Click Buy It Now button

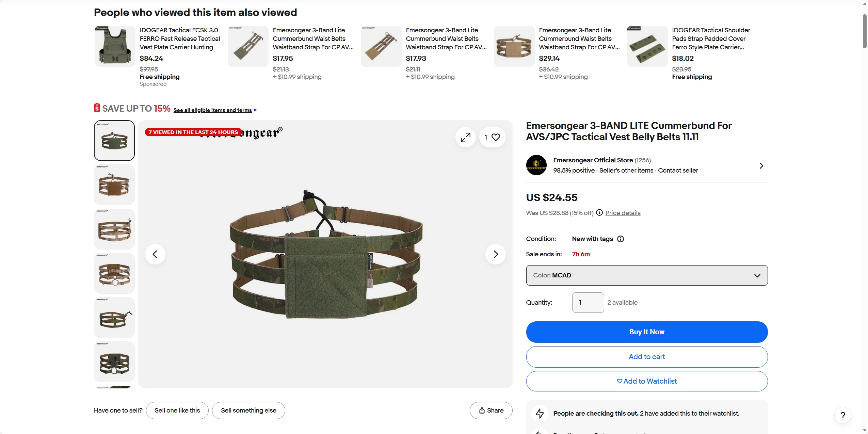pos(647,332)
